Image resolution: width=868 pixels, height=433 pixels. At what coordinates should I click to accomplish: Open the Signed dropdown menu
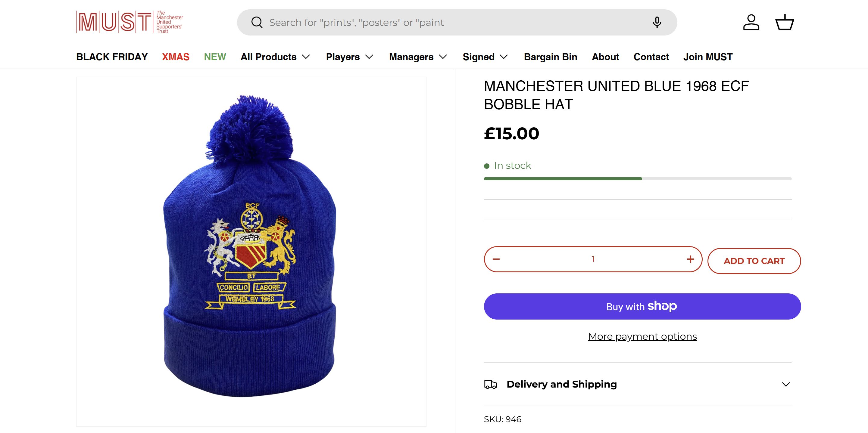485,57
